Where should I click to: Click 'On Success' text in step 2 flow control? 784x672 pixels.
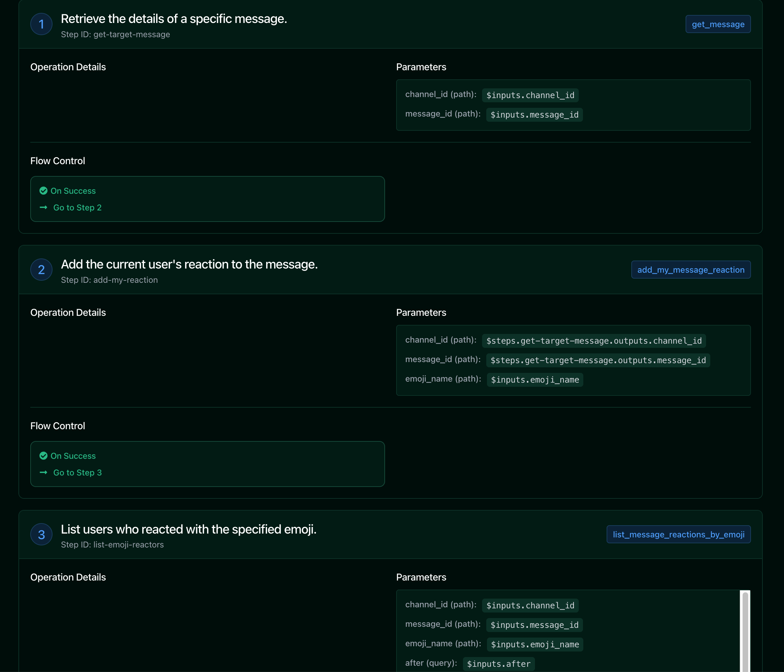[73, 456]
